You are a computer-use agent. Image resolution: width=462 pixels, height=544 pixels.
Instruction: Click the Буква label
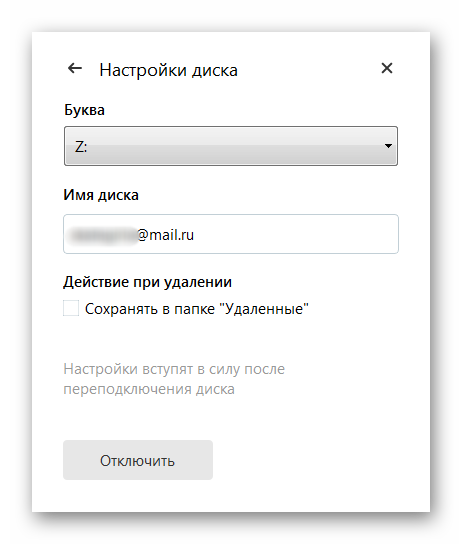tap(84, 110)
